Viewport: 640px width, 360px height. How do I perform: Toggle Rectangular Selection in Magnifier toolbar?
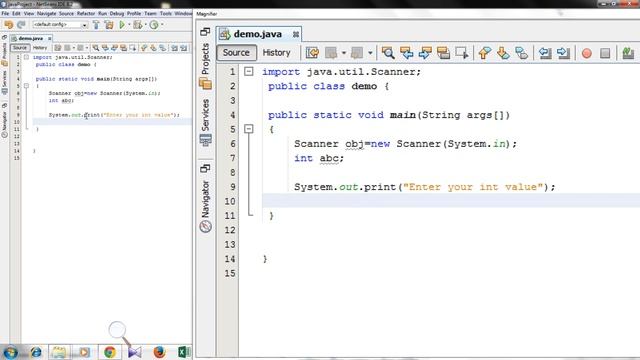coord(462,53)
